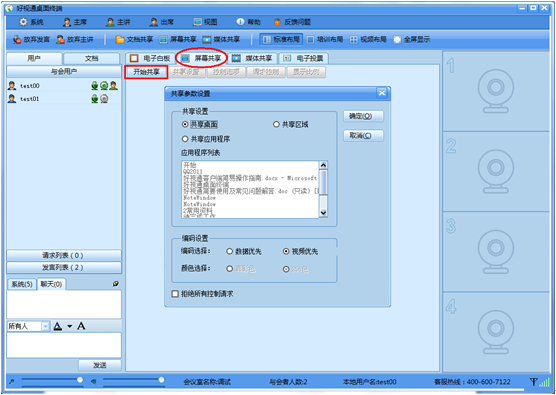Switch to the 电子白板 tab
This screenshot has width=556, height=395.
150,58
